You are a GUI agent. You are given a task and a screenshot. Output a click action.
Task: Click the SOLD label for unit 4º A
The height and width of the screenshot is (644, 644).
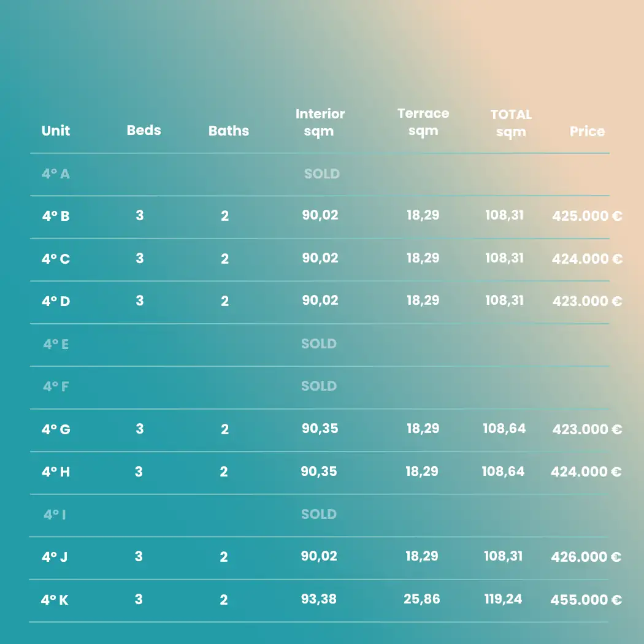[x=321, y=174]
